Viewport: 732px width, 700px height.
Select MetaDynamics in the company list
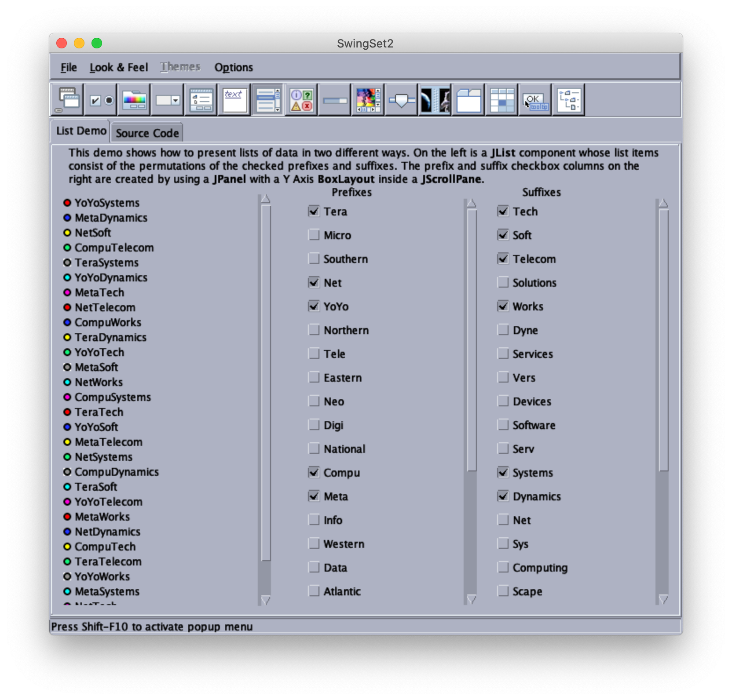pyautogui.click(x=111, y=218)
